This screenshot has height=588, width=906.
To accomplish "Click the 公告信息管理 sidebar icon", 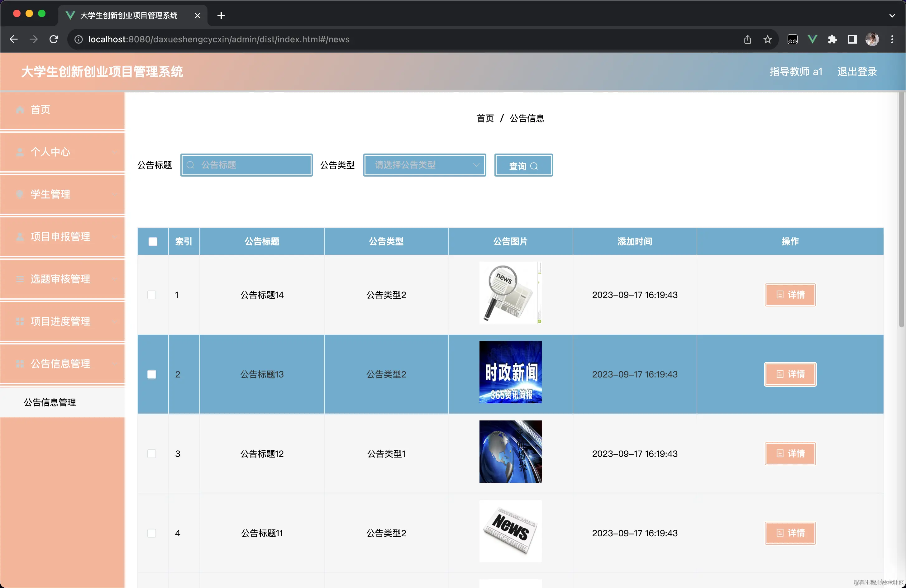I will (20, 363).
